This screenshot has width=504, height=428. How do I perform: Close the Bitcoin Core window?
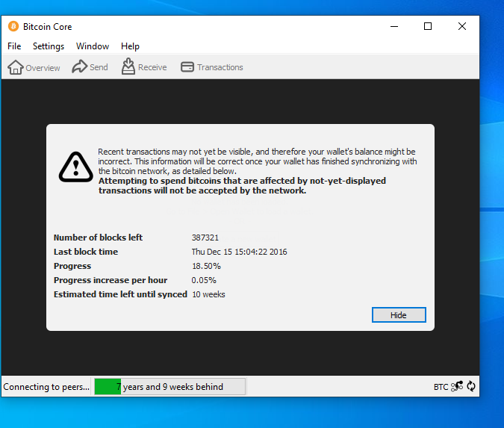462,26
